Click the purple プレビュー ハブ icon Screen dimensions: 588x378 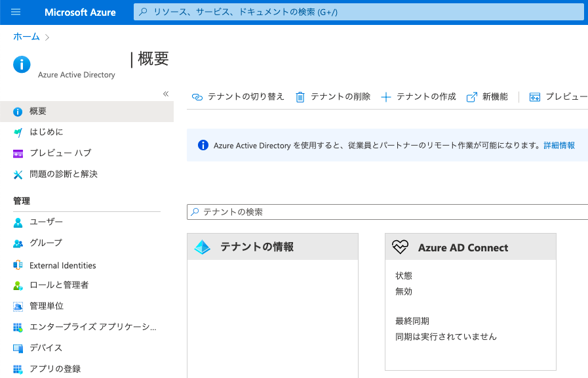(18, 154)
